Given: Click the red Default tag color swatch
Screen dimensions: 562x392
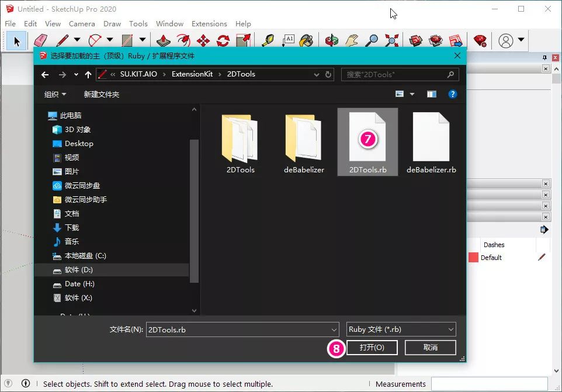Looking at the screenshot, I should click(x=473, y=258).
